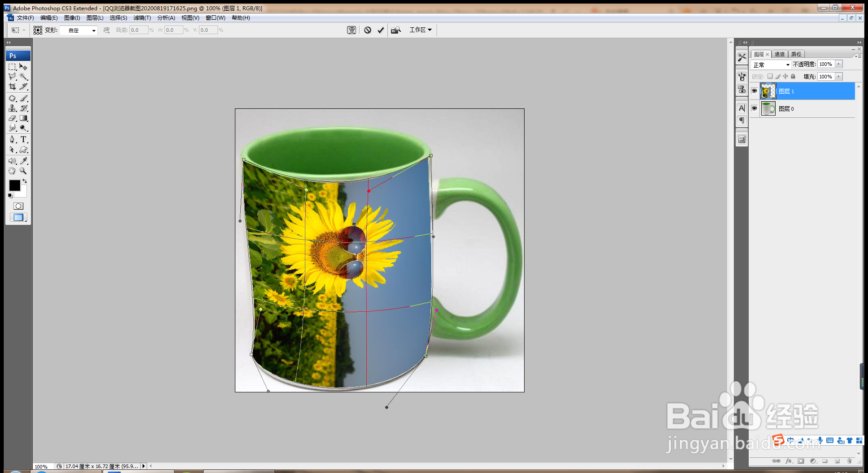Select the Dodge tool
Screen dimensions: 868x473
coord(23,128)
